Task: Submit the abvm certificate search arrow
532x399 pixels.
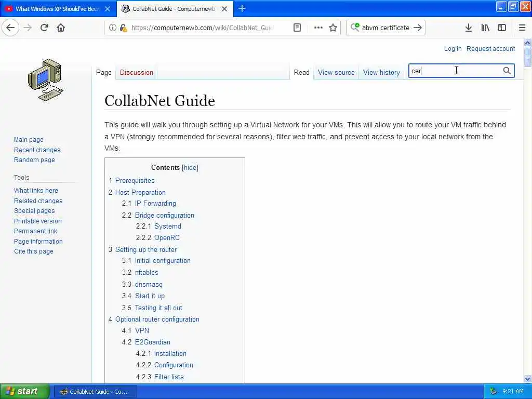Action: tap(418, 28)
